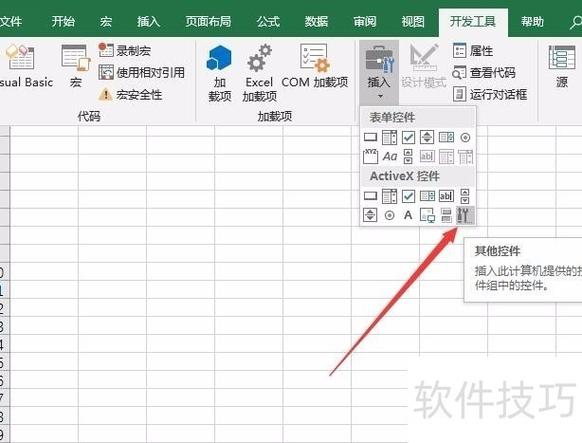
Task: Open 宏安全性 macro security settings
Action: point(130,95)
